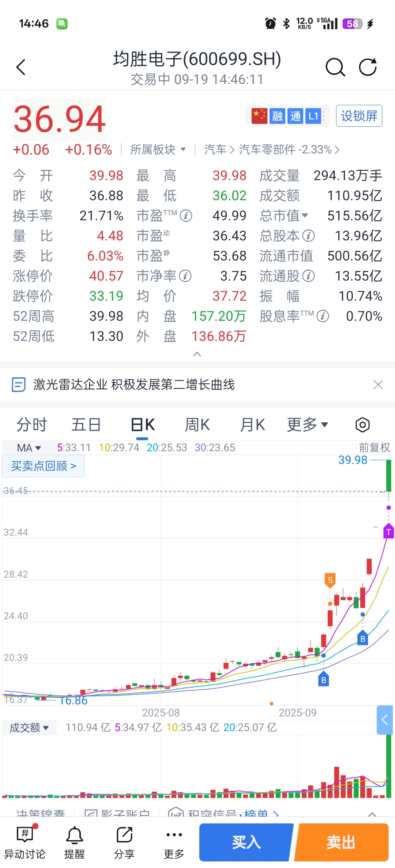Open info icon next to 股息率TTM
Screen dimensions: 395x868
(x=323, y=316)
